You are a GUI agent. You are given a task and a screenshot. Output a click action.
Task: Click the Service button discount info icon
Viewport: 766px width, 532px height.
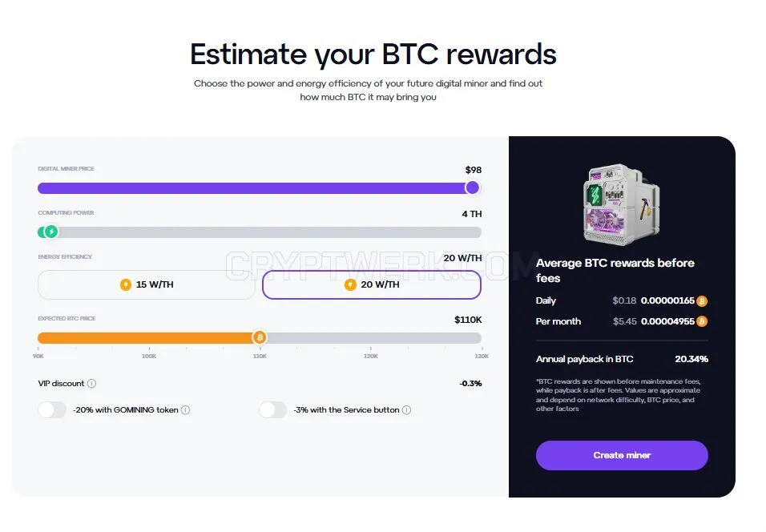coord(406,410)
